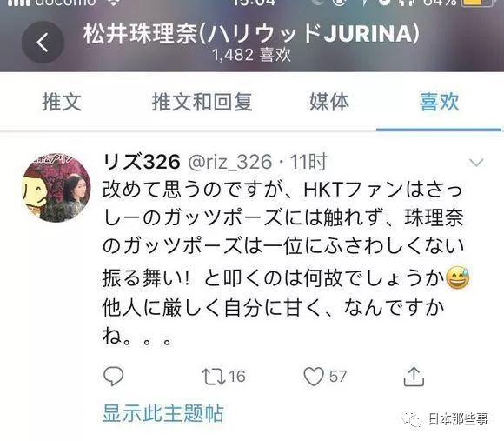
Task: Open the @riz_326 username handle
Action: click(x=230, y=162)
